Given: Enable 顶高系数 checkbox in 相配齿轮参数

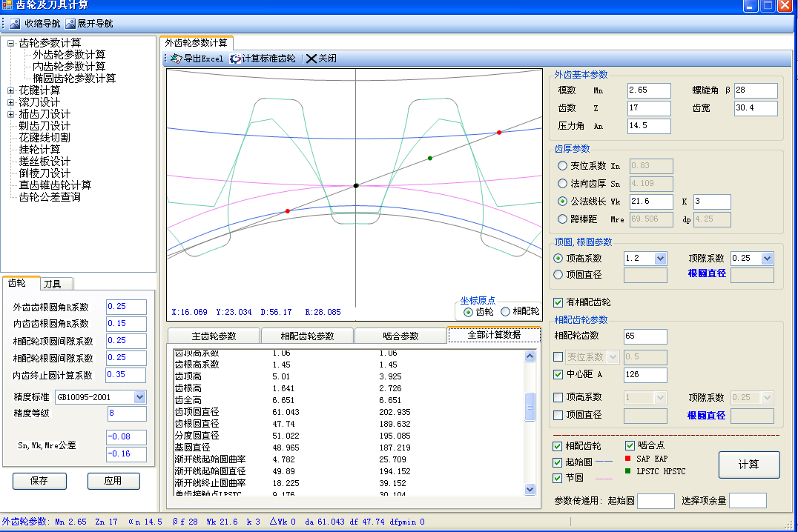Looking at the screenshot, I should (558, 397).
